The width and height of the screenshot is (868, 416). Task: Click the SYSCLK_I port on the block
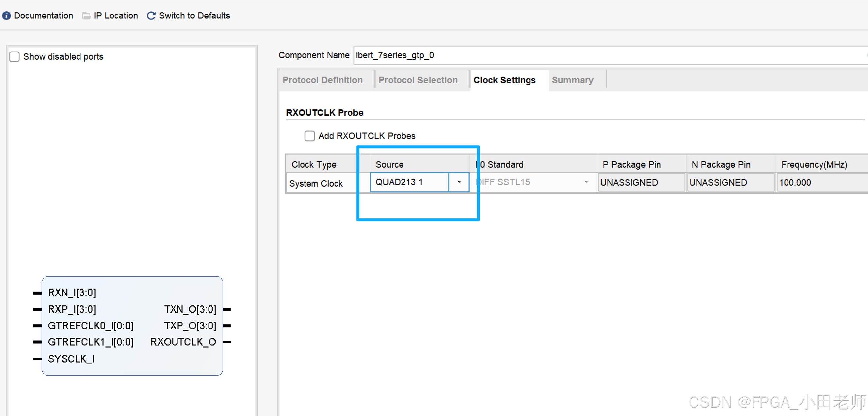click(71, 359)
